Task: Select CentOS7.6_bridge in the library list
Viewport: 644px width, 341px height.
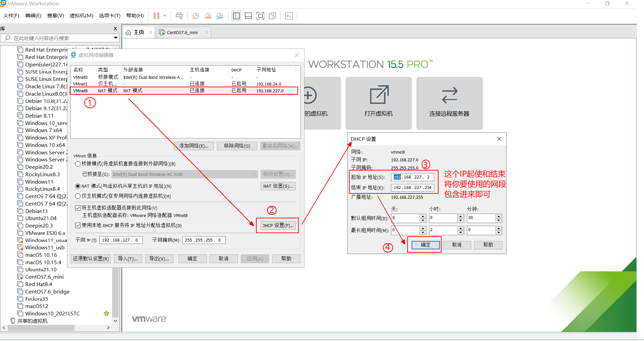Action: click(47, 292)
